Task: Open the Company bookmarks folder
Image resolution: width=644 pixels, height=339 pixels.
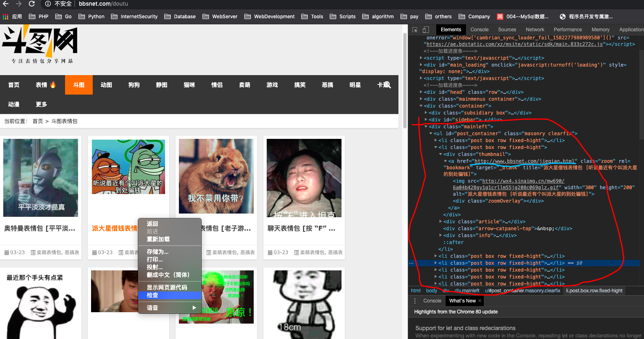Action: coord(474,17)
